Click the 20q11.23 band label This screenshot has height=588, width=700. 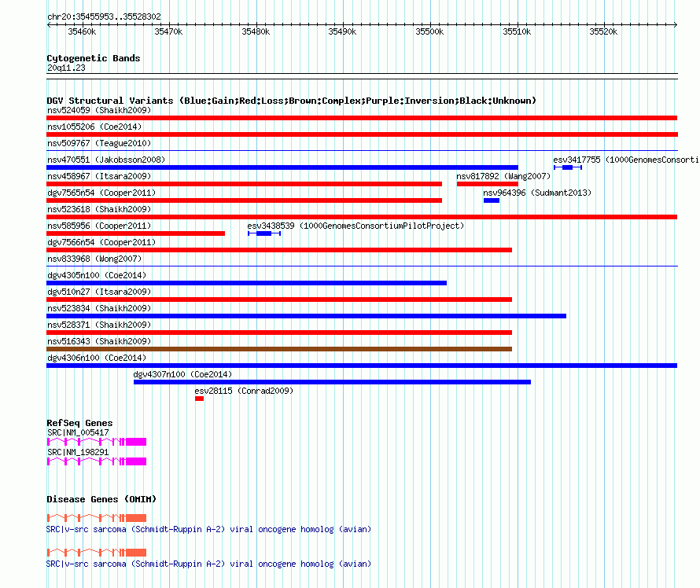click(x=66, y=68)
